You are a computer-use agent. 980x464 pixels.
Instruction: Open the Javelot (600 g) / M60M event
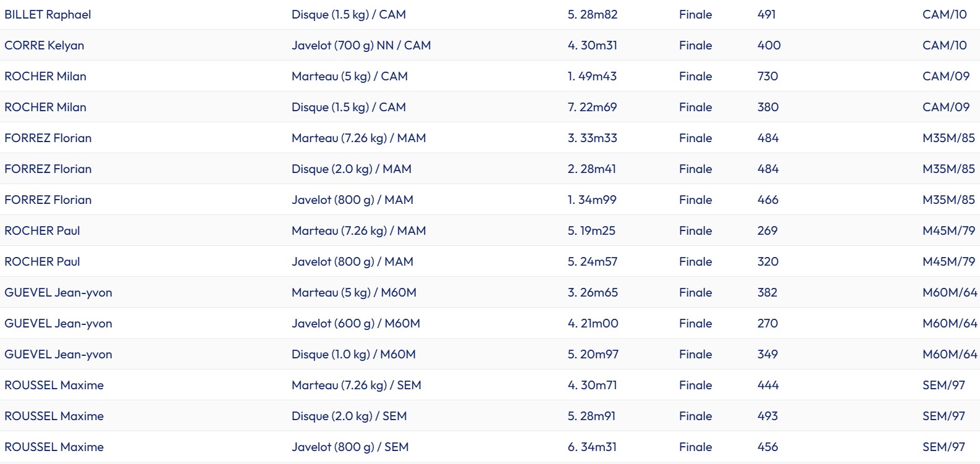355,323
